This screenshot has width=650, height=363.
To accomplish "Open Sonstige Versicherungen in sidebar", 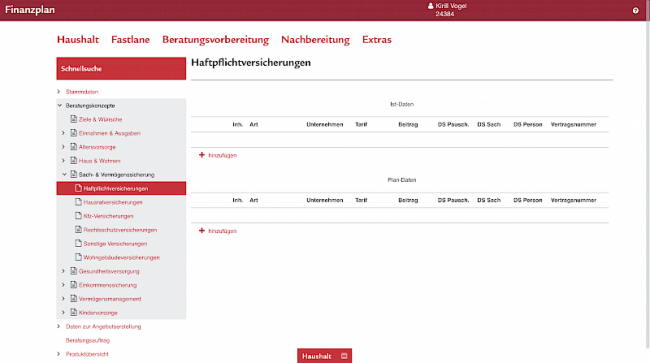I will tap(115, 244).
